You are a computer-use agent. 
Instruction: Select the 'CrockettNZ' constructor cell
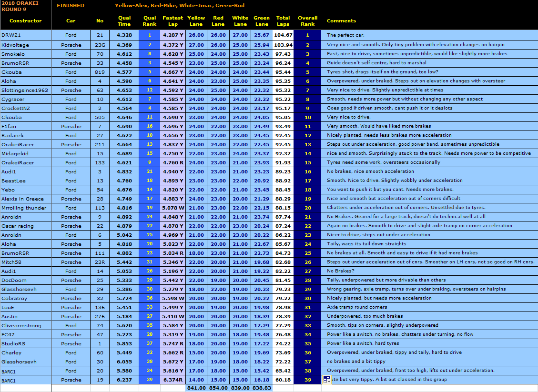pos(26,109)
